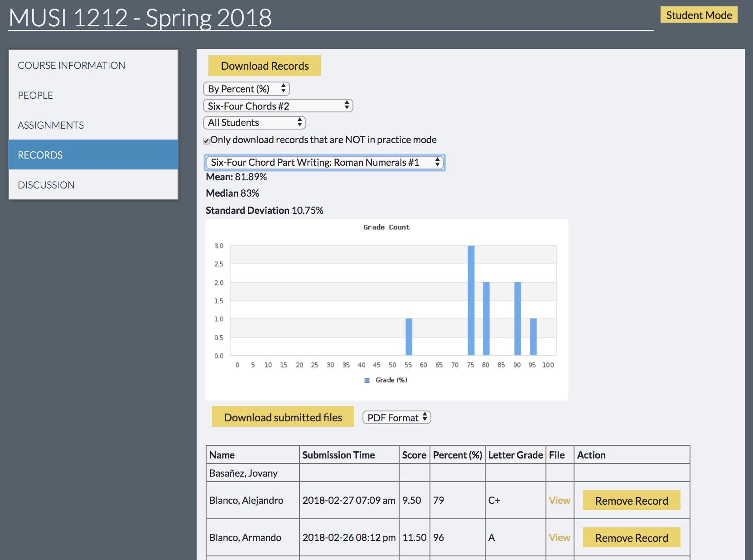View Armando Blanco's submitted file

pyautogui.click(x=559, y=537)
